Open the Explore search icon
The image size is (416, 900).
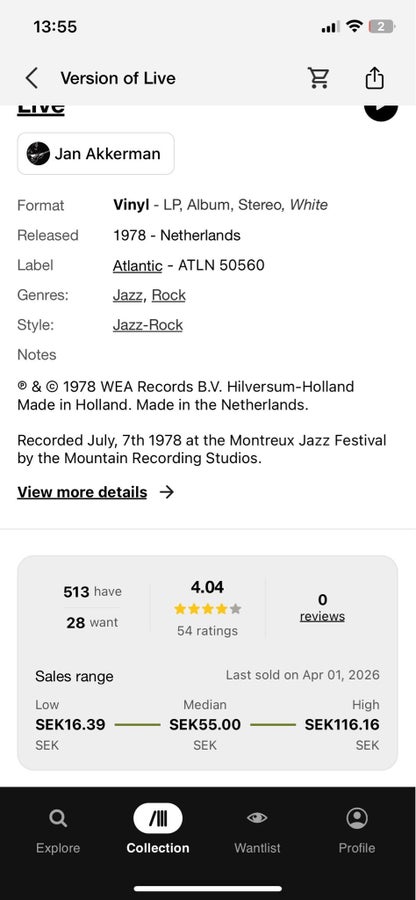[x=57, y=818]
